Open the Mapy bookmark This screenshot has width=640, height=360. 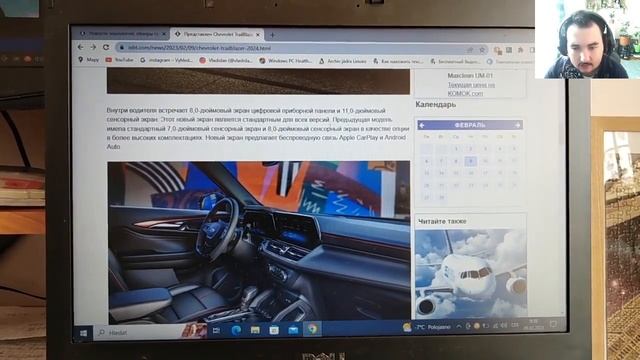click(89, 60)
